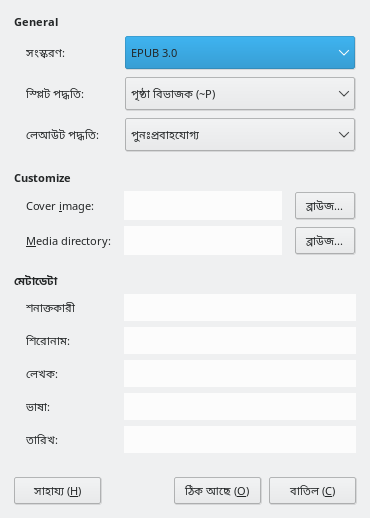Click the মেটাডেটা section heading
This screenshot has height=518, width=370.
36,281
